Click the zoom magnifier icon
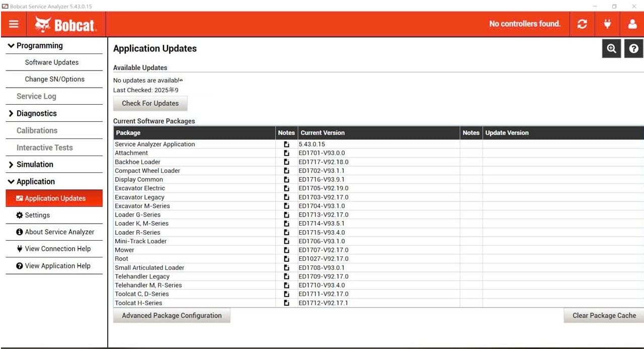Screen dimensions: 644x349 pos(611,48)
